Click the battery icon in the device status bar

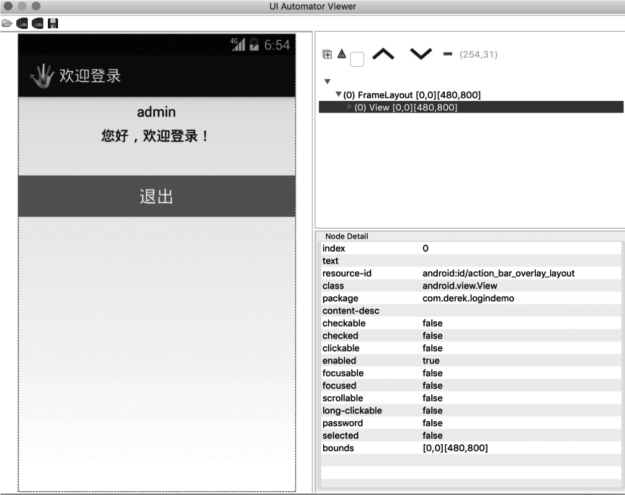point(254,44)
